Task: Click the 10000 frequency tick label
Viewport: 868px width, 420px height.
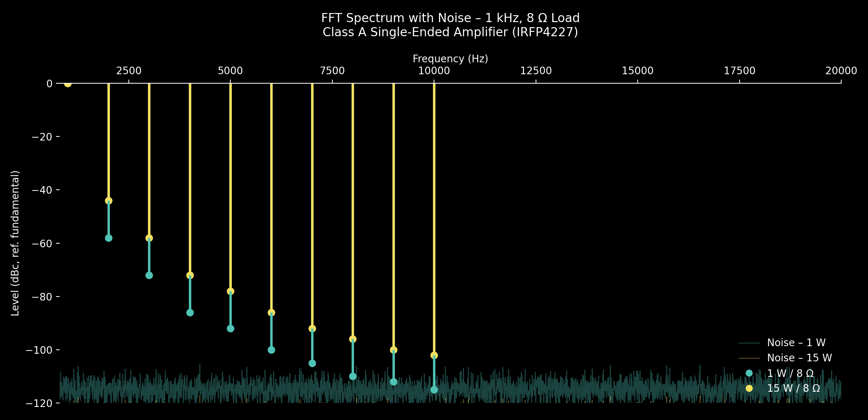Action: tap(434, 71)
